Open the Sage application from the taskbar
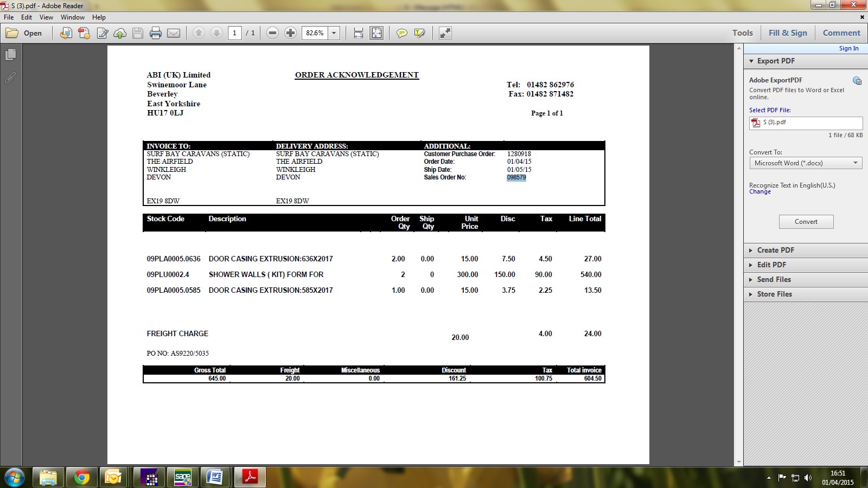Viewport: 868px width, 488px height. click(183, 478)
